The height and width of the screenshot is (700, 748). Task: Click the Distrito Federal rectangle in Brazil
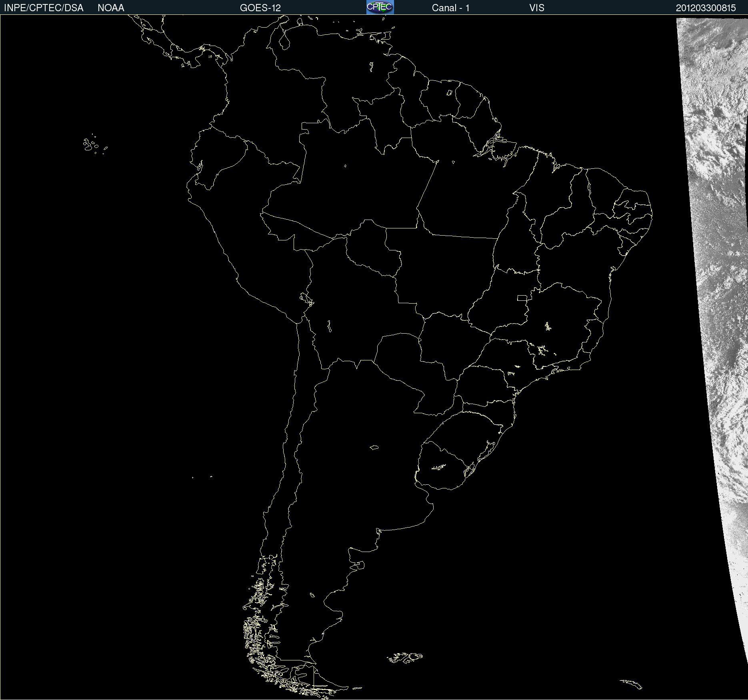[x=522, y=298]
